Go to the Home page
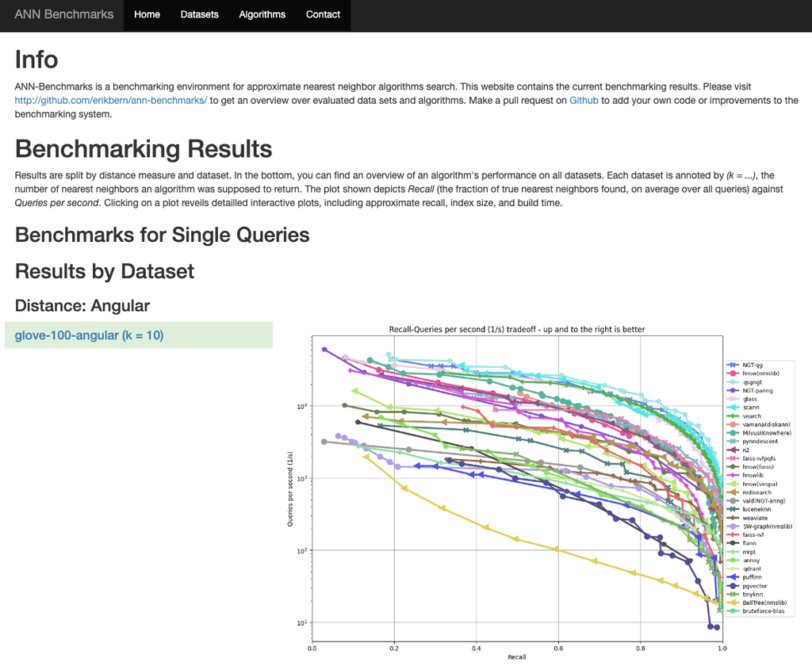812x670 pixels. pos(147,15)
